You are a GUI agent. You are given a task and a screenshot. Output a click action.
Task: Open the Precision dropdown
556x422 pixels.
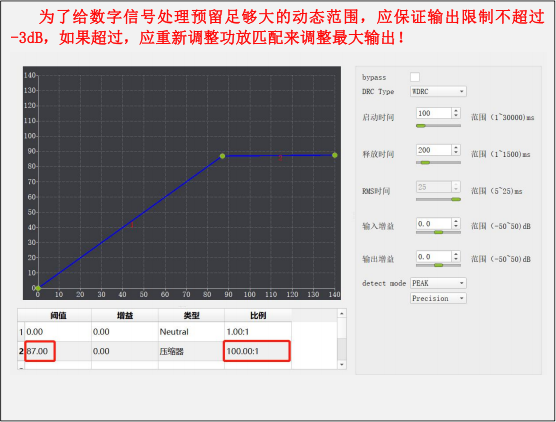(438, 298)
